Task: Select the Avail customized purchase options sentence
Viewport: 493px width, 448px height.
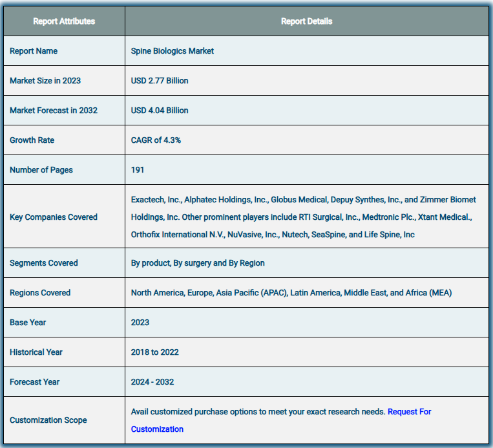Action: click(258, 412)
